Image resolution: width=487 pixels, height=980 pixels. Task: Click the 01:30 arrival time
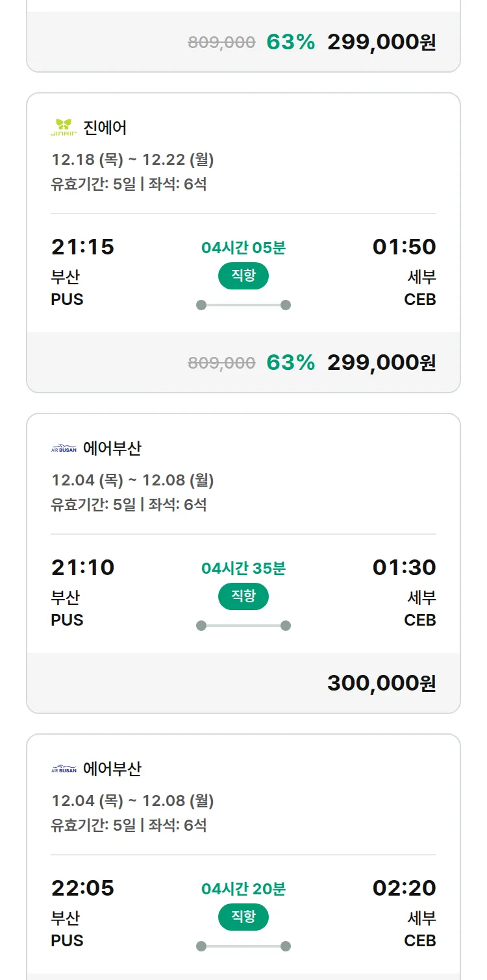(404, 568)
